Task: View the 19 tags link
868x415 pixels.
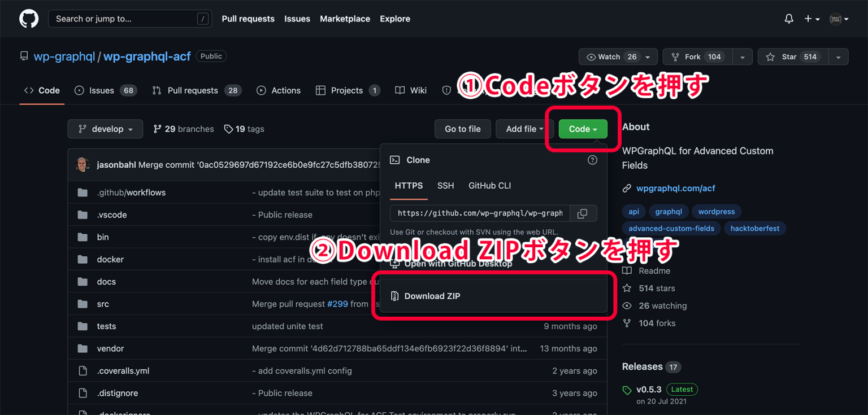Action: (x=244, y=129)
